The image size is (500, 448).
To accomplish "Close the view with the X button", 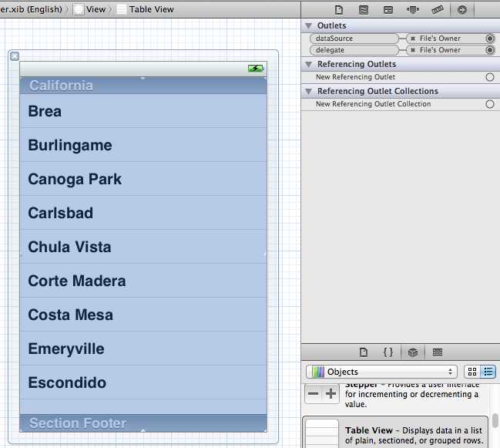I will 15,56.
